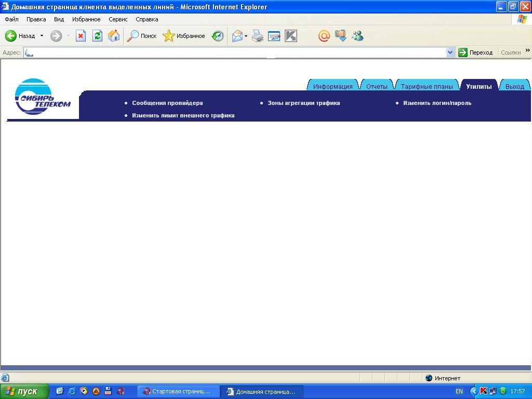
Task: Switch to the Тарифные планы tab
Action: click(x=427, y=86)
